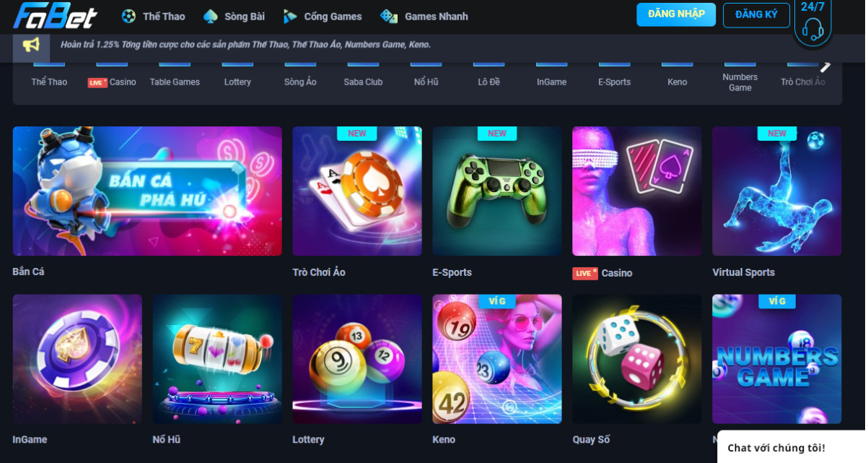This screenshot has height=463, width=868.
Task: Open the Quay Số dice tile
Action: (637, 359)
